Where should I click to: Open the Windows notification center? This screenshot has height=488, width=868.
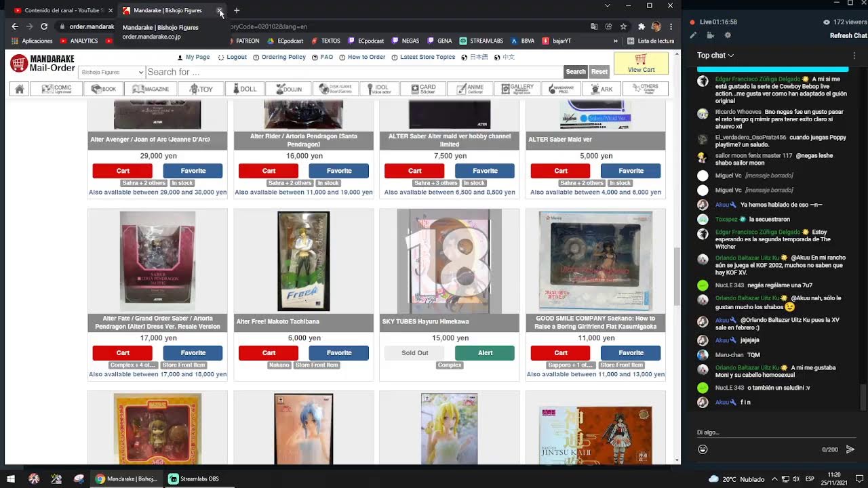click(x=858, y=479)
